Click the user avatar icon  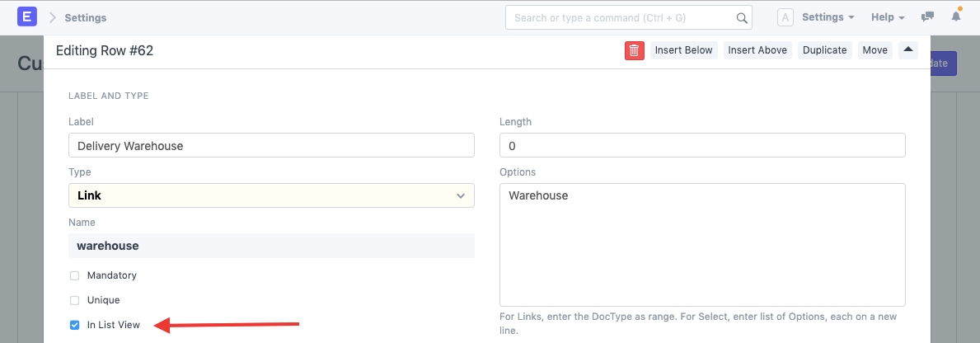(785, 17)
